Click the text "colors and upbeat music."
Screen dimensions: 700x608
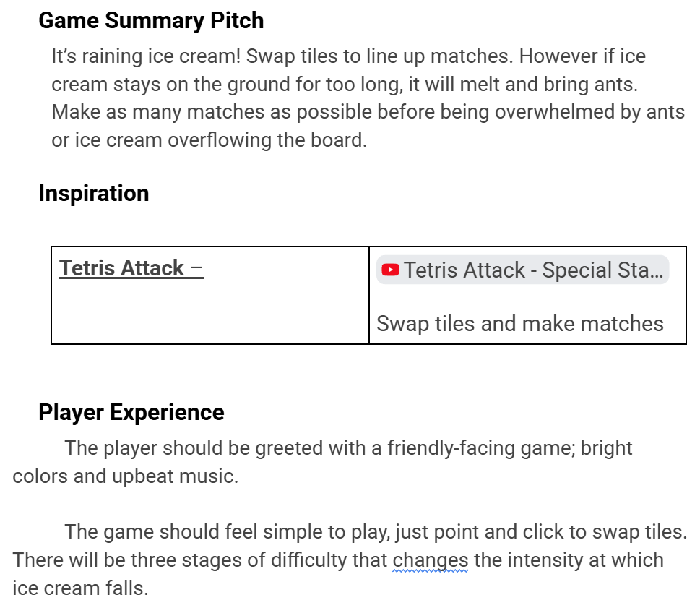[126, 476]
